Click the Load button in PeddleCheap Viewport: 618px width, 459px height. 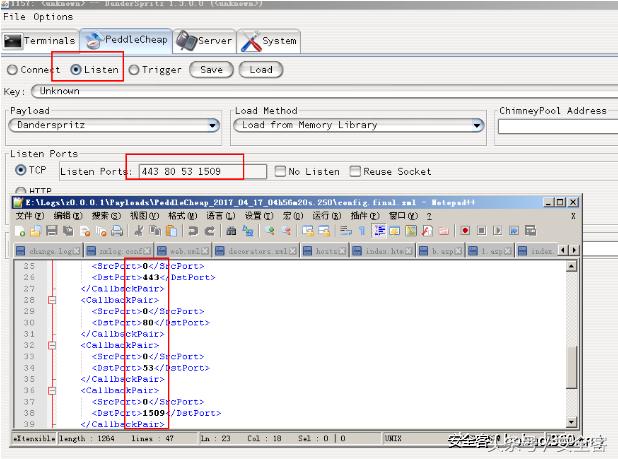pos(261,70)
